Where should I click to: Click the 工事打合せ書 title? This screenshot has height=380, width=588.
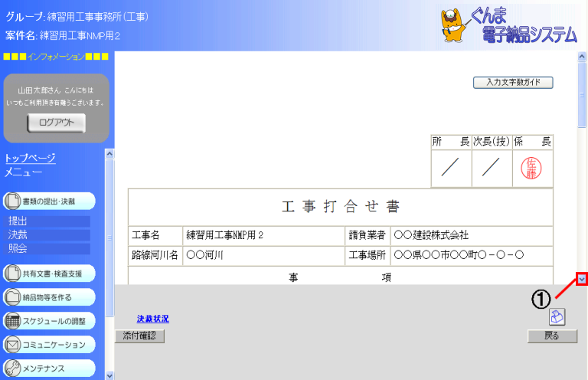coord(341,207)
